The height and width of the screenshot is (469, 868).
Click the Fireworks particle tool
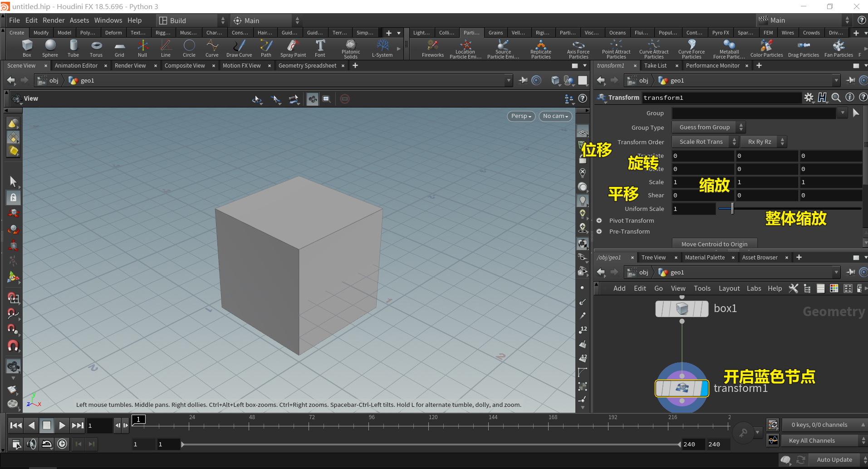point(432,49)
